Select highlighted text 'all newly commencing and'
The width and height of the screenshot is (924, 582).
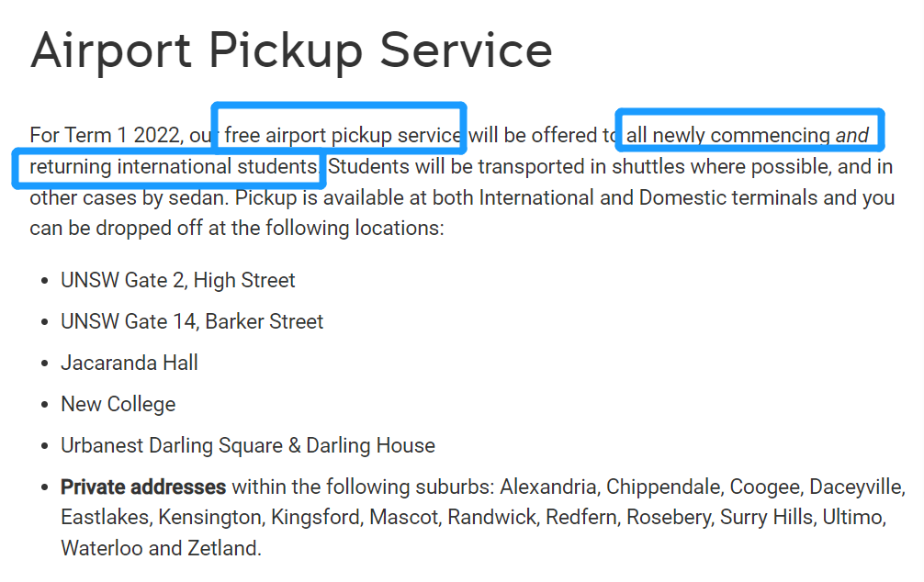coord(747,135)
